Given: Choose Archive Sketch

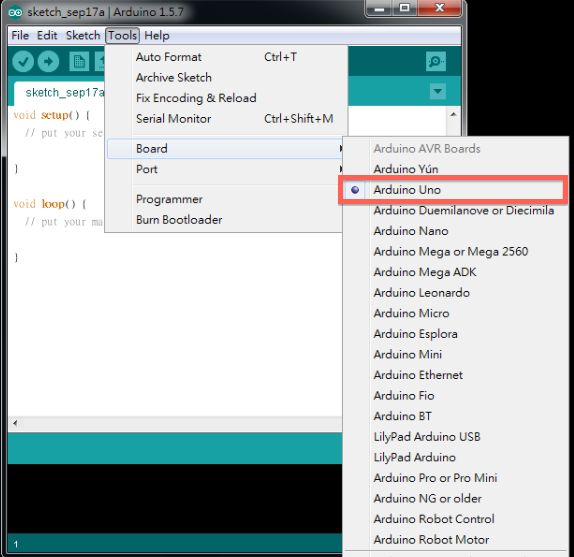Looking at the screenshot, I should [x=226, y=78].
